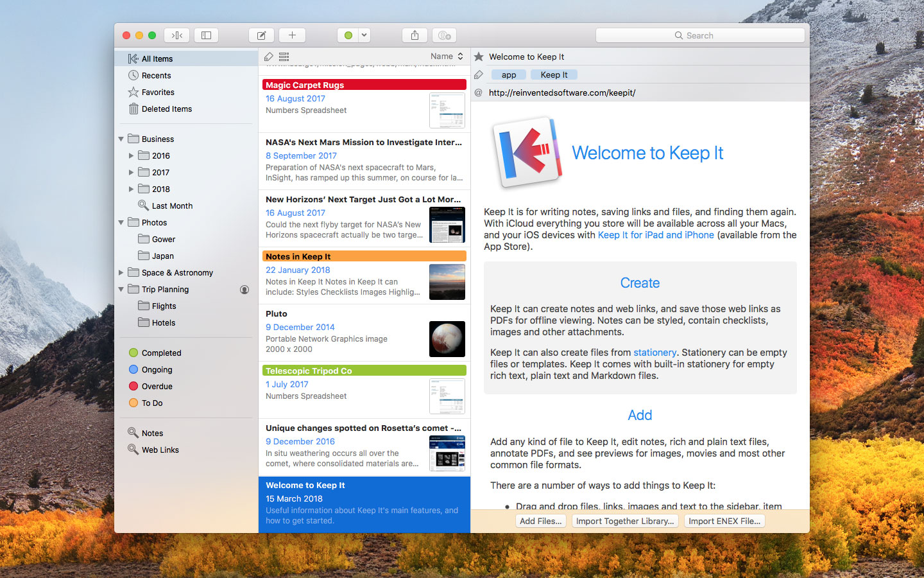Viewport: 924px width, 578px height.
Task: Click the Keep It tag
Action: (554, 74)
